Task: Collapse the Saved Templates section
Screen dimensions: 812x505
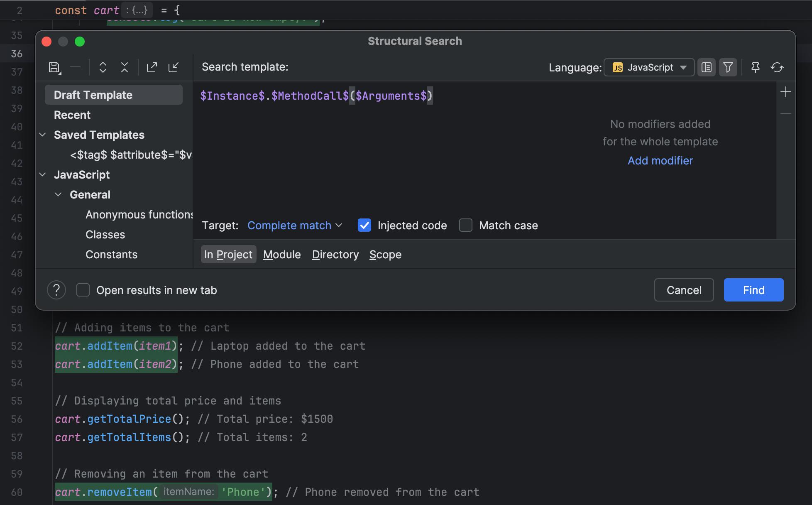Action: click(x=42, y=135)
